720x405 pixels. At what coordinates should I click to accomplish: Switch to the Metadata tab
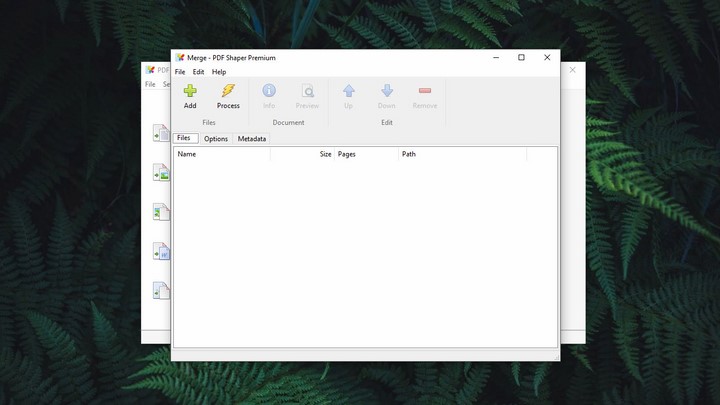tap(252, 139)
